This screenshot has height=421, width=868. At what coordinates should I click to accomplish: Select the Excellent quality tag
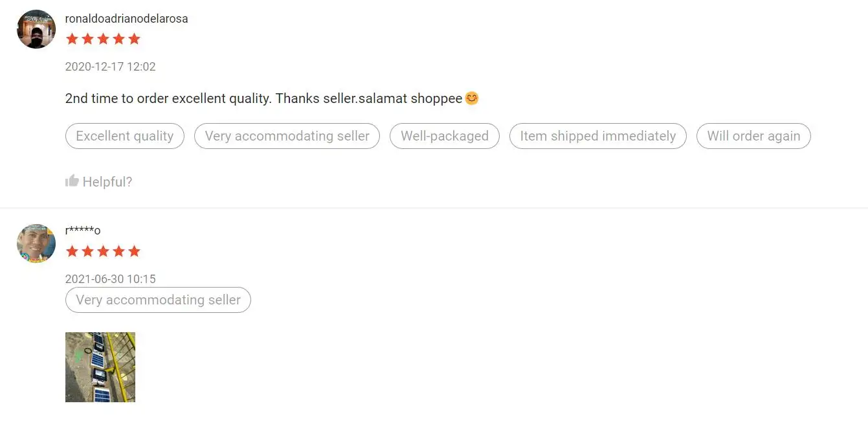125,136
